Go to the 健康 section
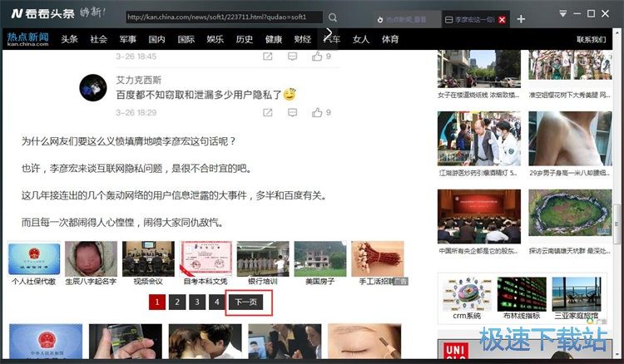624x364 pixels. point(274,39)
